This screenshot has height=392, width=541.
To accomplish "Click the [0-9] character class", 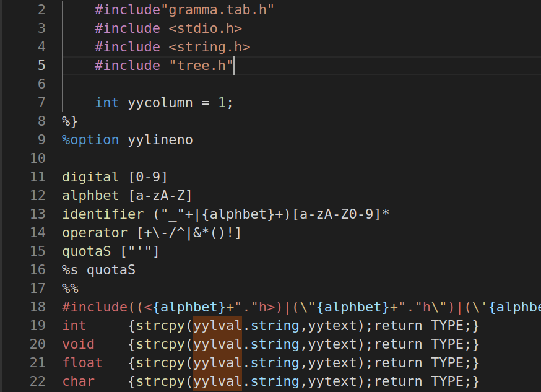I will coord(148,177).
